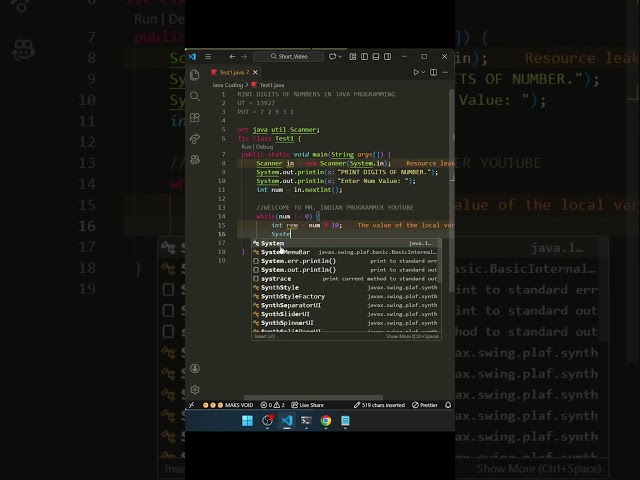The image size is (640, 480).
Task: Open the terminal from the taskbar
Action: 306,420
